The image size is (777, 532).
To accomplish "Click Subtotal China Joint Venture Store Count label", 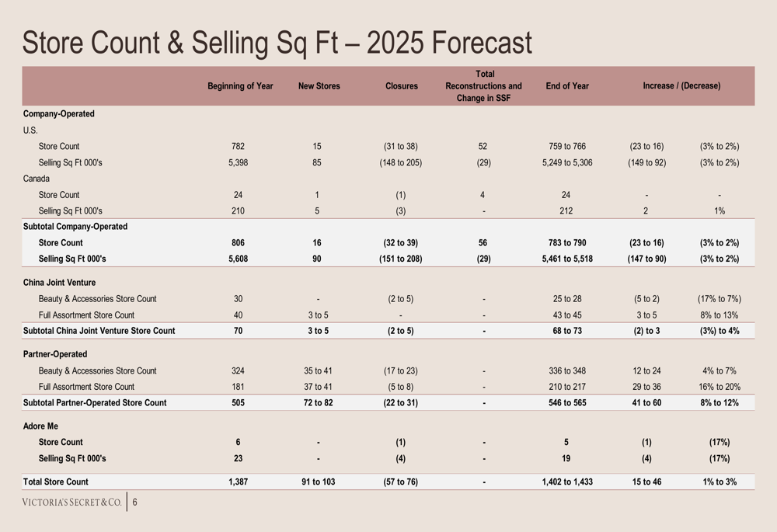I will point(99,331).
